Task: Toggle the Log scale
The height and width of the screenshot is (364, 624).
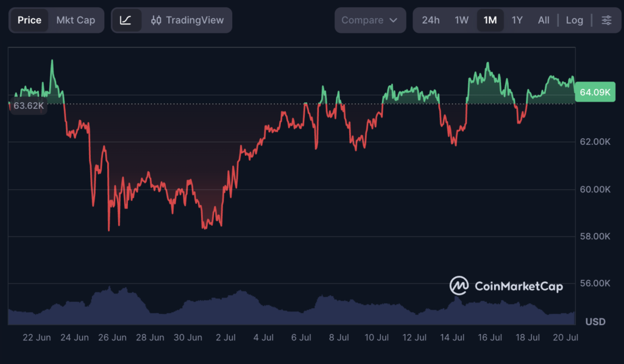Action: (x=574, y=20)
